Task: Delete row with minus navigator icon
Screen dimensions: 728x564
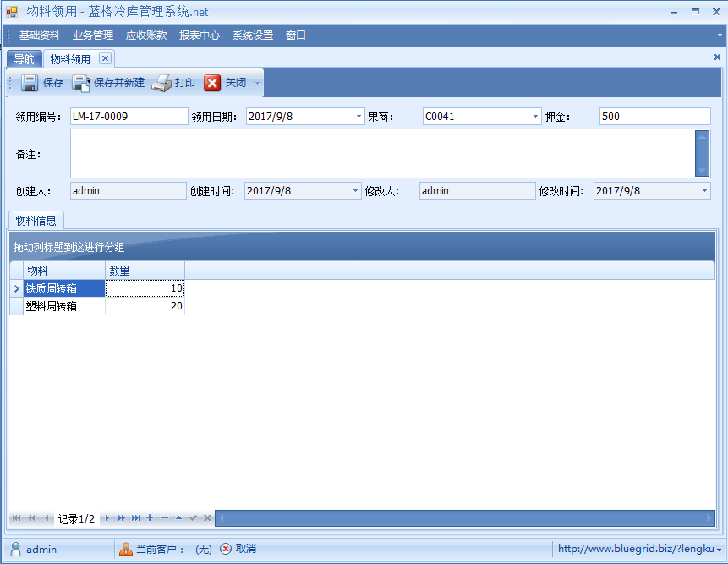Action: [x=164, y=517]
